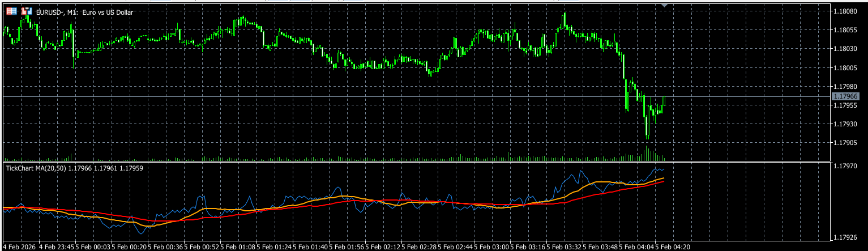Select the highlighted 1.17966 current price tag
The image size is (868, 251).
(845, 97)
